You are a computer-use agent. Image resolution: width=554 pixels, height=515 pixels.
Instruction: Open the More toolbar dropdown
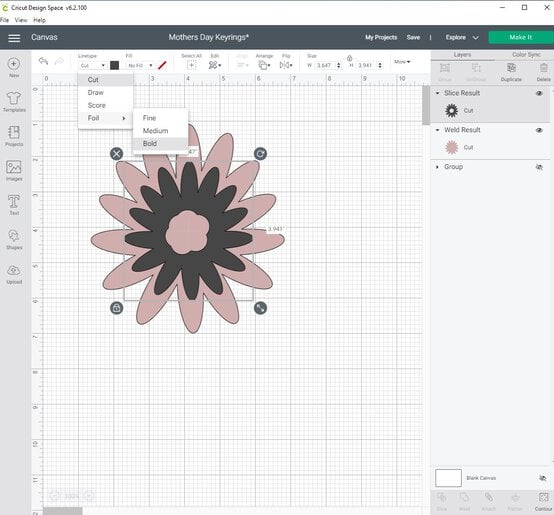[402, 62]
